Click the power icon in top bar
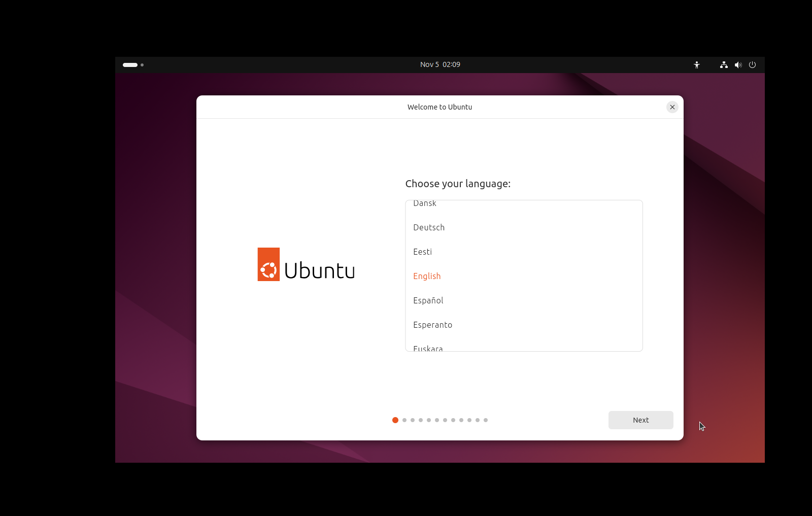Screen dimensions: 812x516 click(752, 65)
